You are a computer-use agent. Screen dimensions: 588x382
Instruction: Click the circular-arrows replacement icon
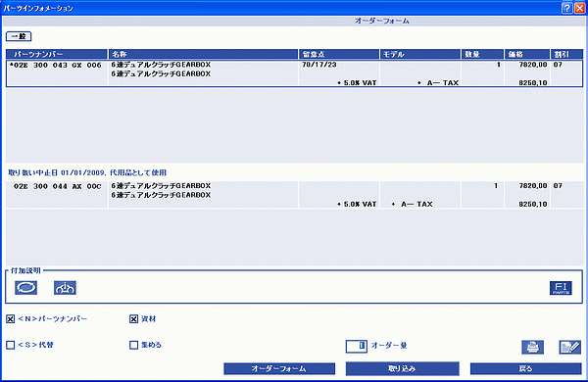[25, 288]
